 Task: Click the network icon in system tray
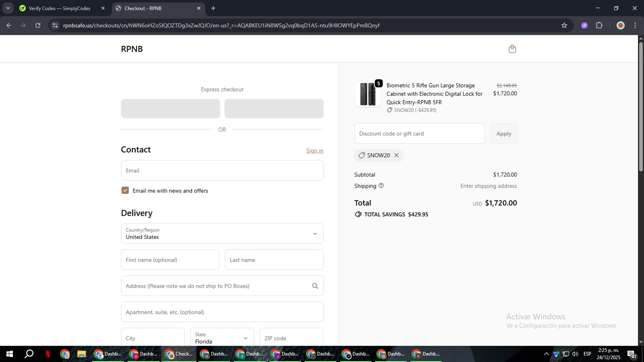tap(566, 354)
